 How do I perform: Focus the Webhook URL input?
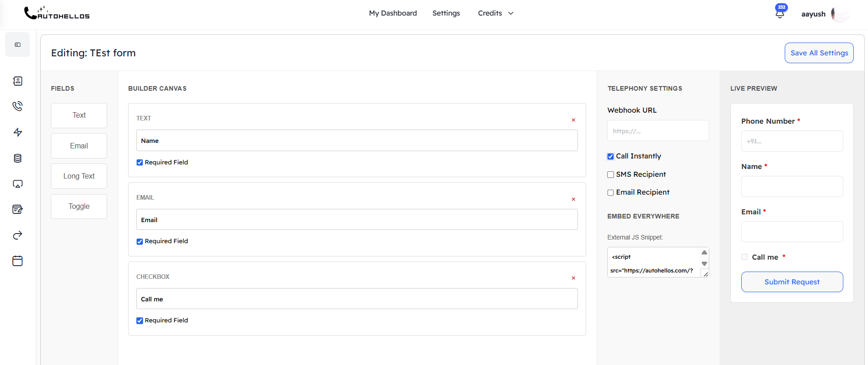658,131
